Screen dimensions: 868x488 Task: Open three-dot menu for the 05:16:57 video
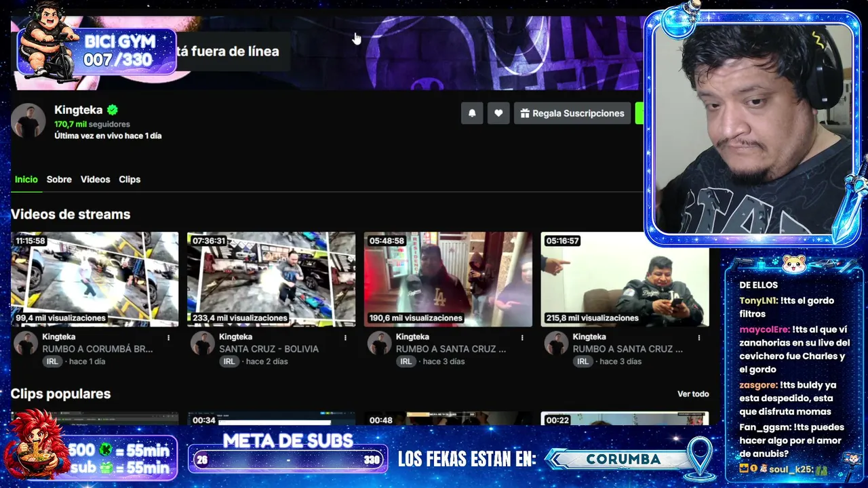699,338
